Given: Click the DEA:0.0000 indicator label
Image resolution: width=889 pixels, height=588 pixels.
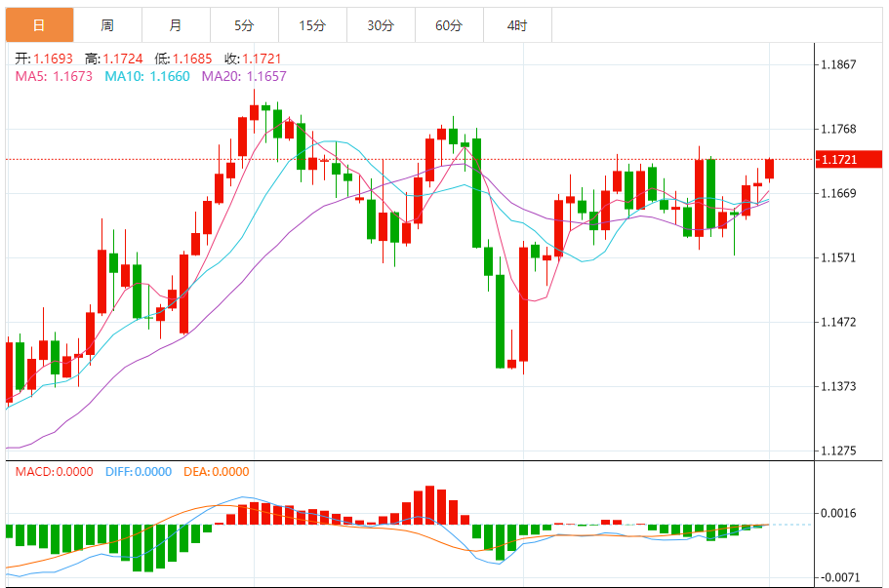Looking at the screenshot, I should [217, 471].
